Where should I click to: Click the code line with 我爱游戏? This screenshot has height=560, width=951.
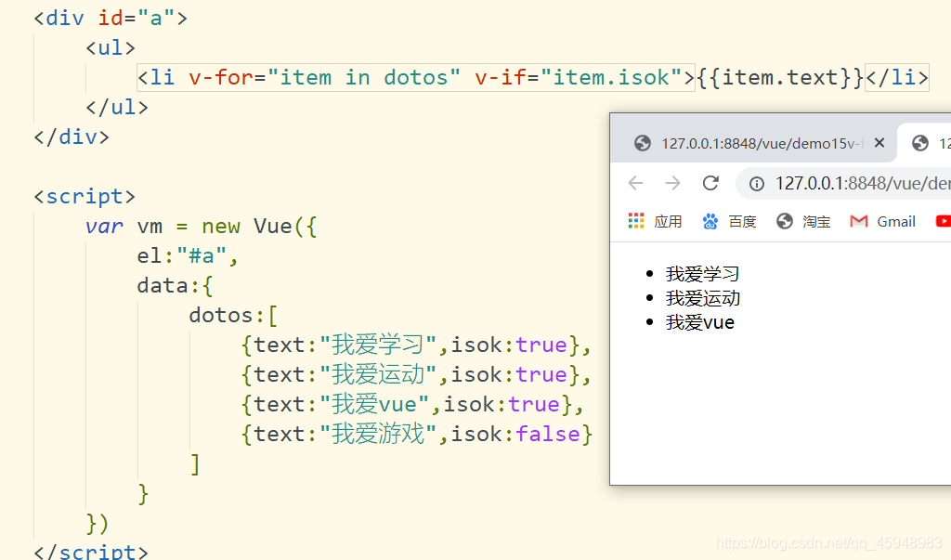416,435
